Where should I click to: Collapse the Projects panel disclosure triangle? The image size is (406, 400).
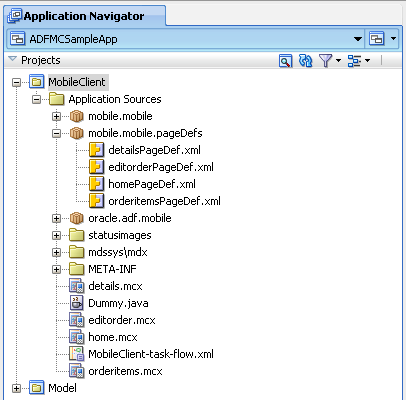12,59
